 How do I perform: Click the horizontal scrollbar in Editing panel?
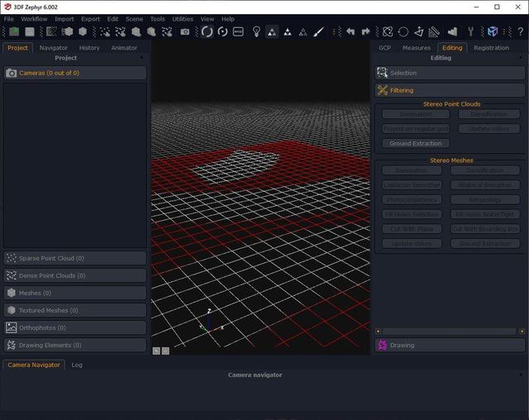pos(450,331)
